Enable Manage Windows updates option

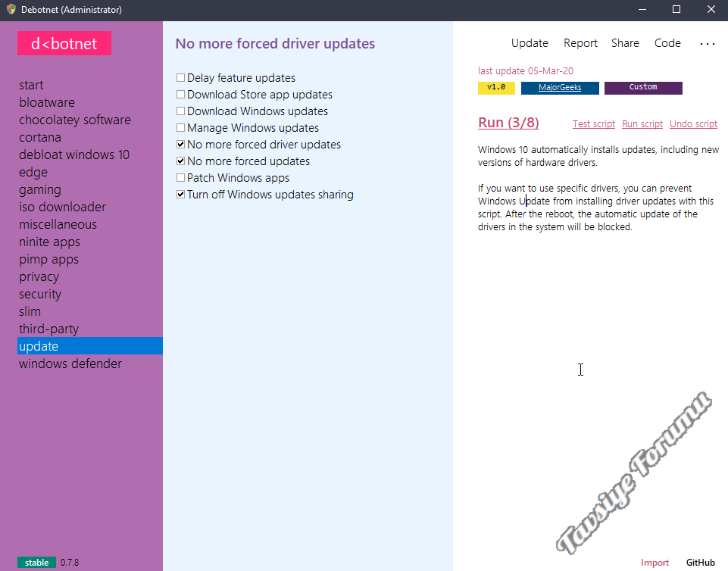point(180,128)
